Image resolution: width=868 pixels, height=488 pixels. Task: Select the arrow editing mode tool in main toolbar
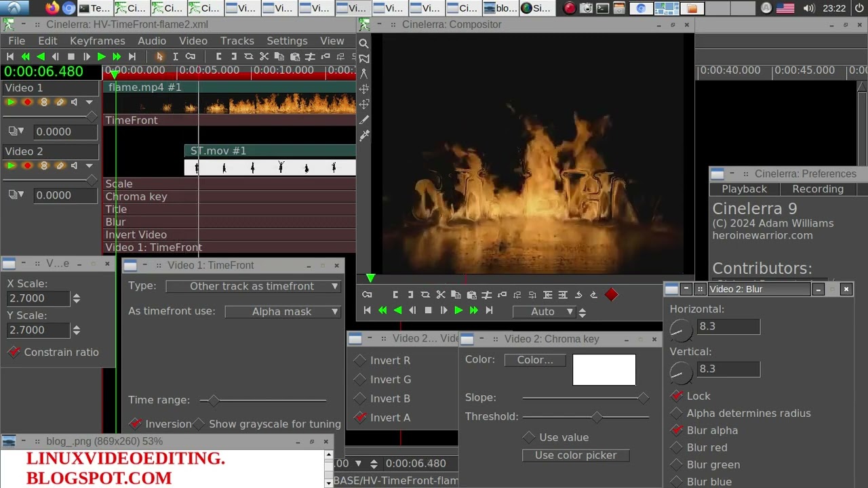(x=160, y=57)
